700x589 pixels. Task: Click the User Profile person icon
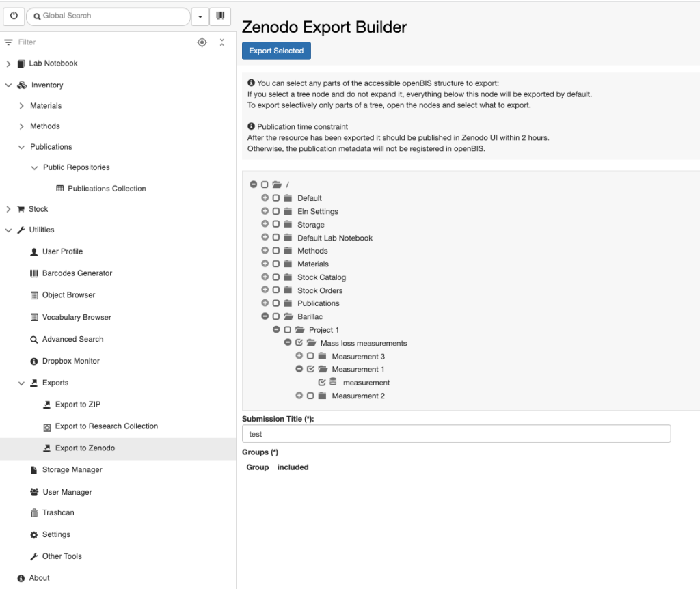34,252
